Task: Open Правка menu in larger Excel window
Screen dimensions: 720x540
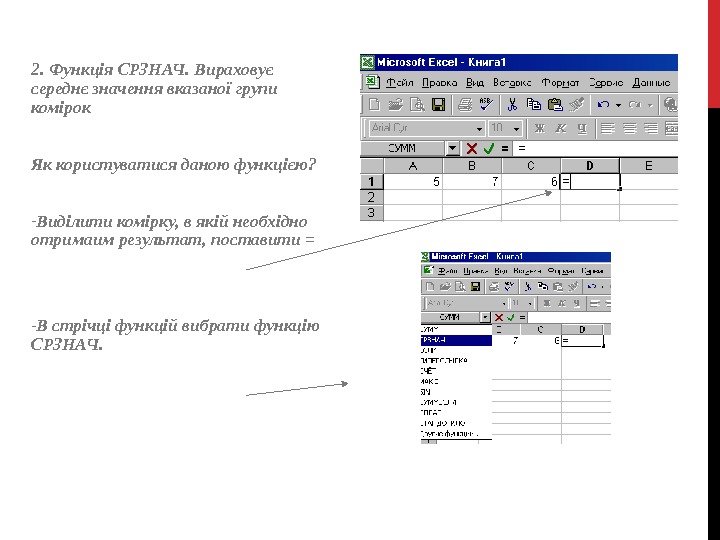Action: click(439, 83)
